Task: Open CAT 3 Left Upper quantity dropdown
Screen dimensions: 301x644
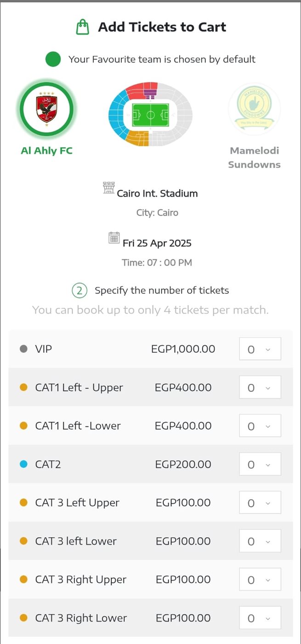Action: [260, 503]
